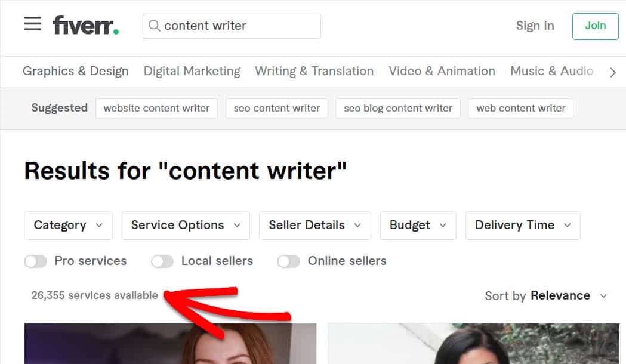Open Video & Animation category

[442, 71]
